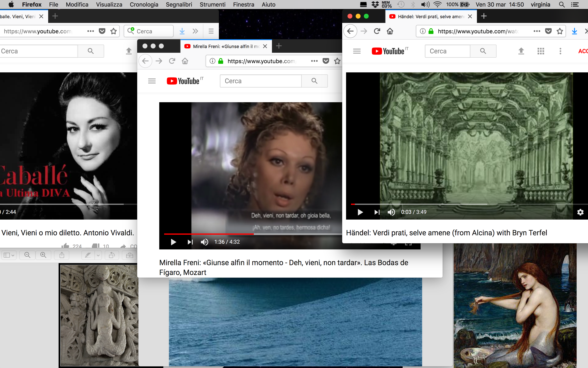588x368 pixels.
Task: Open new tab in Händel Firefox window
Action: 484,16
